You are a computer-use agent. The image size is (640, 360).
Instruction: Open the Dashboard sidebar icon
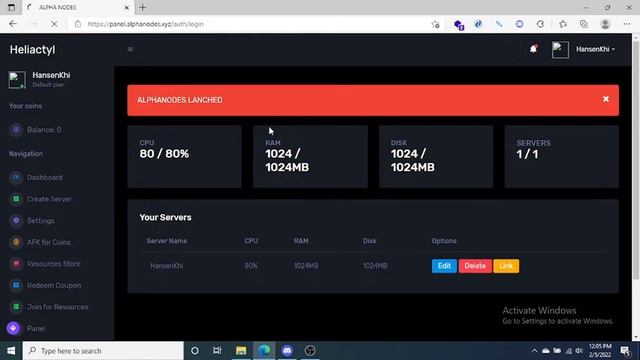click(x=16, y=178)
